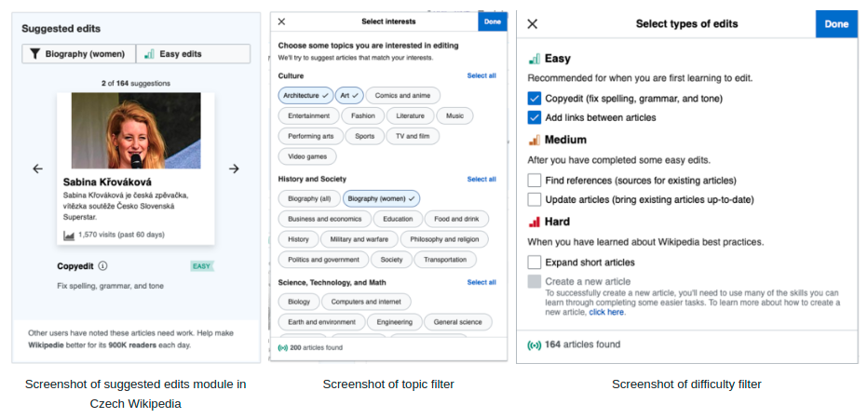Tick the Update articles checkbox
The height and width of the screenshot is (418, 868).
pos(535,199)
